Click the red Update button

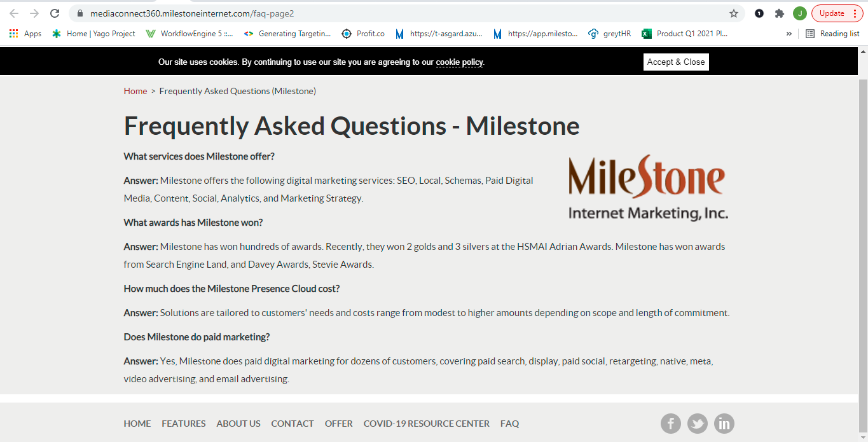(837, 13)
